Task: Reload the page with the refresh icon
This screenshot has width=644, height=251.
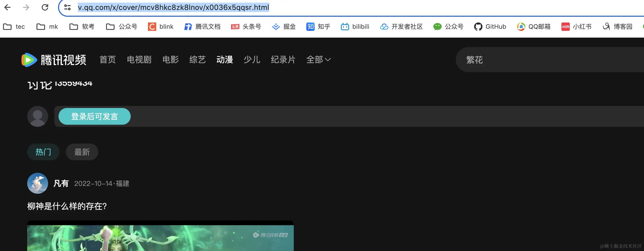Action: click(45, 7)
